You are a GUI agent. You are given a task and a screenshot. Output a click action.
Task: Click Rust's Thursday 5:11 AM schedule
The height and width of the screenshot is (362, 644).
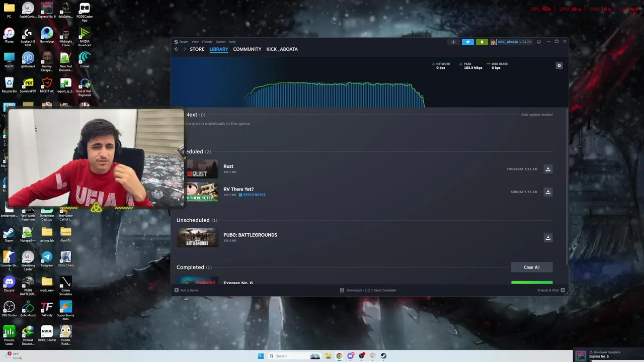pos(522,169)
